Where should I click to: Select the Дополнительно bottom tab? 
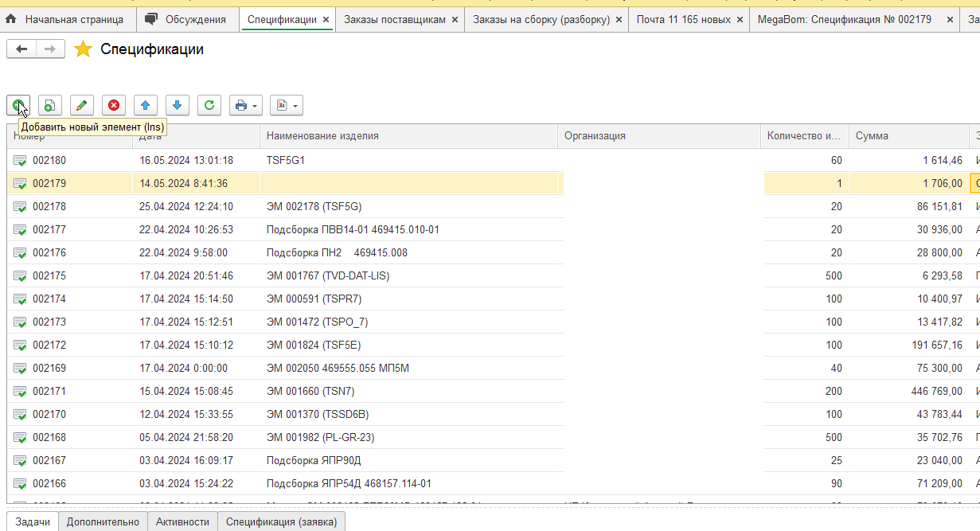(x=103, y=521)
